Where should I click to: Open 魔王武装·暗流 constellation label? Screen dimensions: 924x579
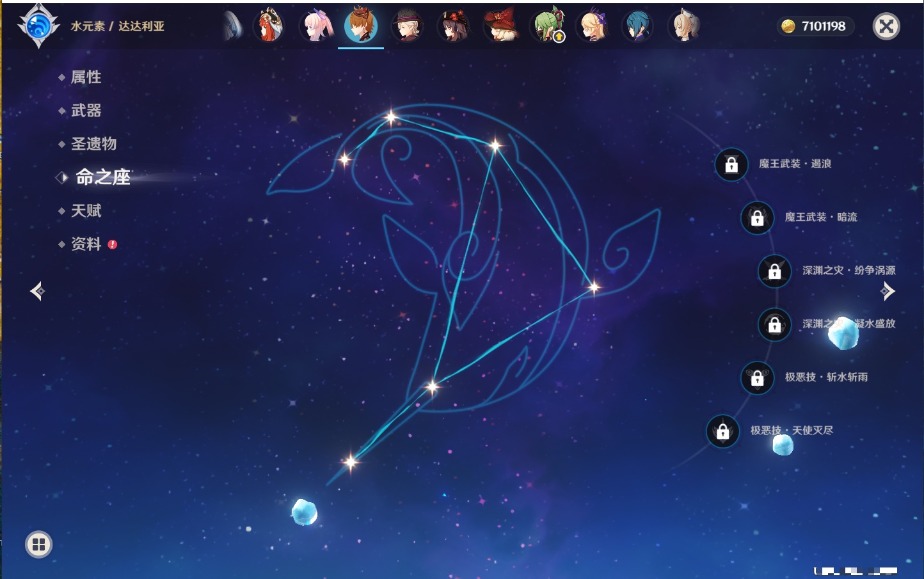point(821,217)
